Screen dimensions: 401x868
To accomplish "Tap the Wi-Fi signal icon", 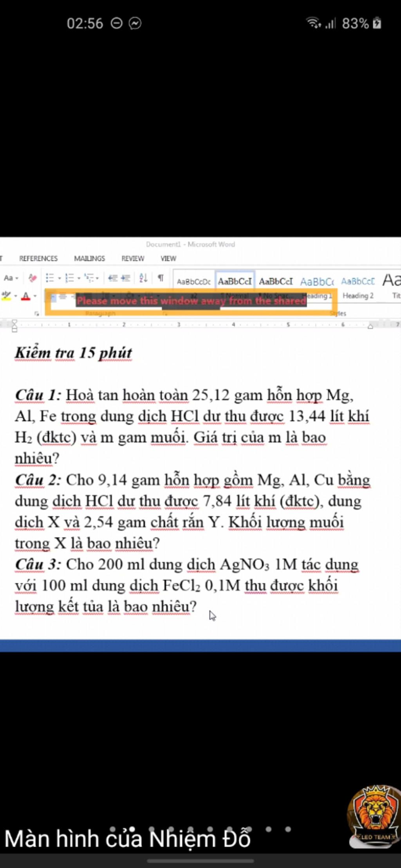I will click(x=313, y=23).
